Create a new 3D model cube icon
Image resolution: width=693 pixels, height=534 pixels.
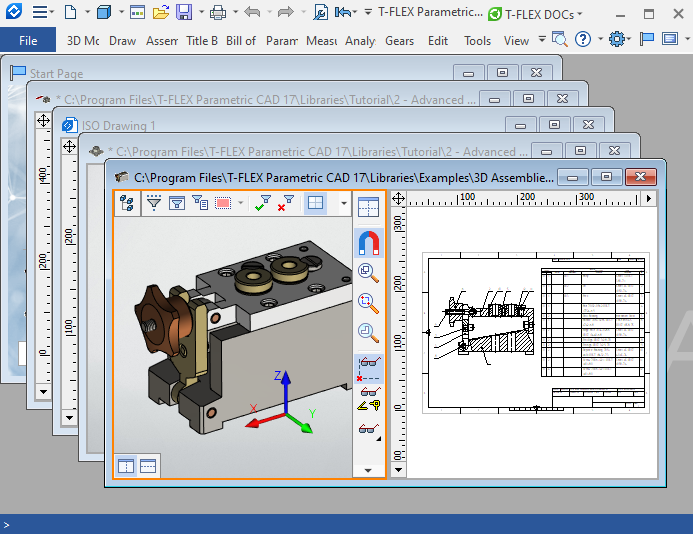pos(104,12)
